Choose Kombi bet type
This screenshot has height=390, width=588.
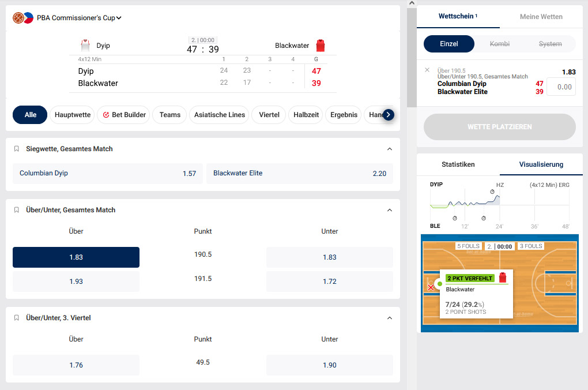pyautogui.click(x=499, y=44)
